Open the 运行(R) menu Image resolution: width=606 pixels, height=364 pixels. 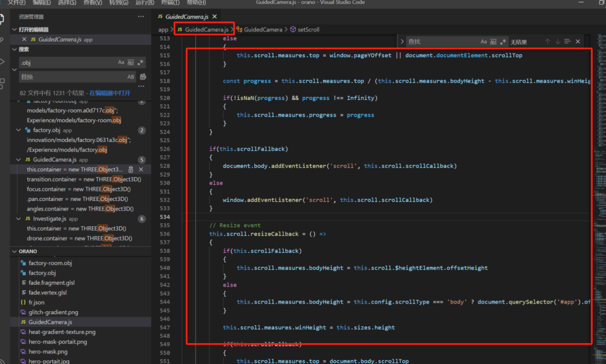[145, 3]
